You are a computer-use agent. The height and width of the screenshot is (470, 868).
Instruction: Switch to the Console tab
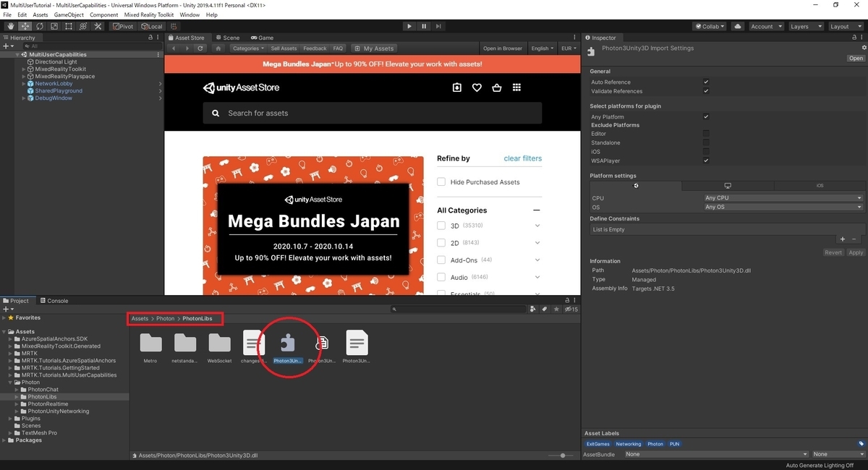point(54,301)
